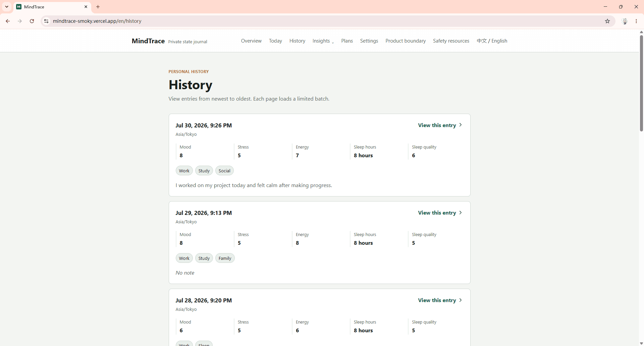
Task: Select the Jul 28, 2026, 9:20 PM heading
Action: click(x=204, y=300)
